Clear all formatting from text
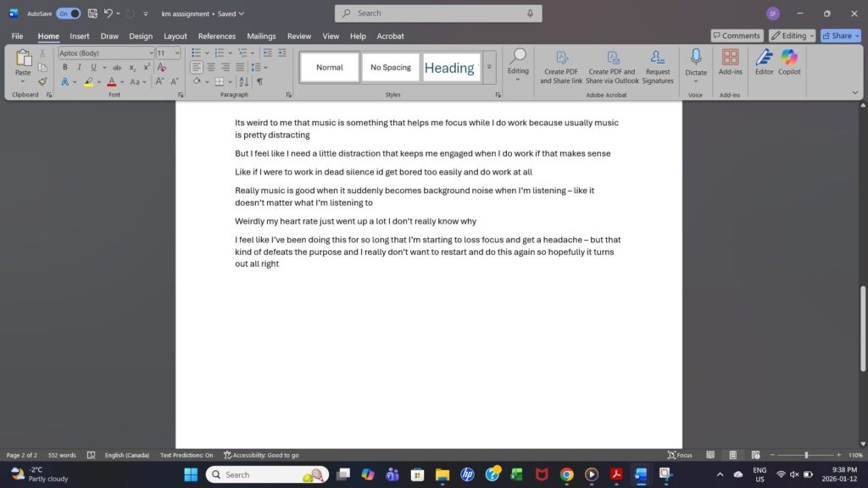Viewport: 868px width, 488px height. pos(167,67)
